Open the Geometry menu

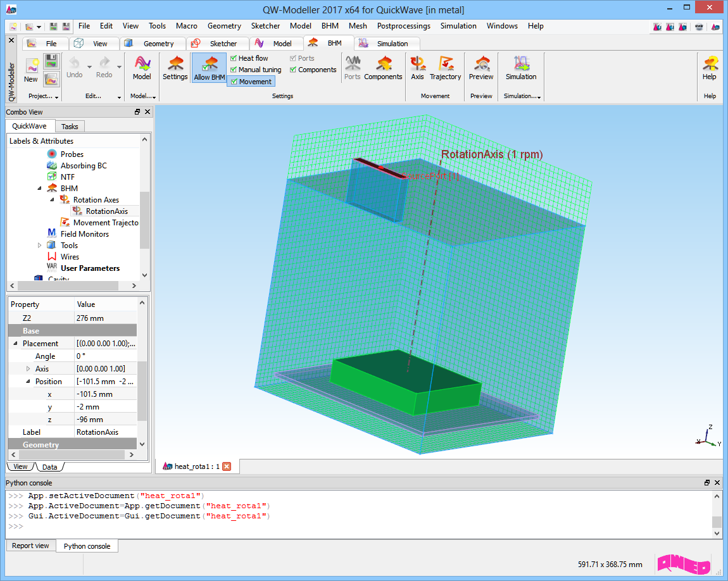(x=224, y=26)
